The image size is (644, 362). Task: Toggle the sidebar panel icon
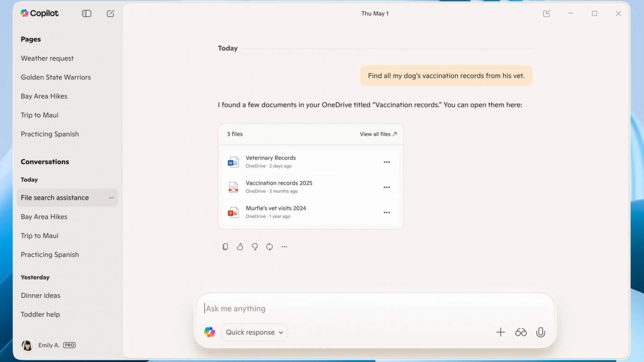87,13
